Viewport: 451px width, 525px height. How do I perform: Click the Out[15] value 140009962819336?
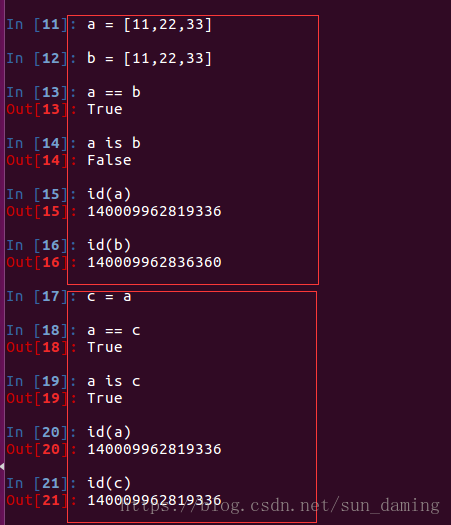point(154,212)
